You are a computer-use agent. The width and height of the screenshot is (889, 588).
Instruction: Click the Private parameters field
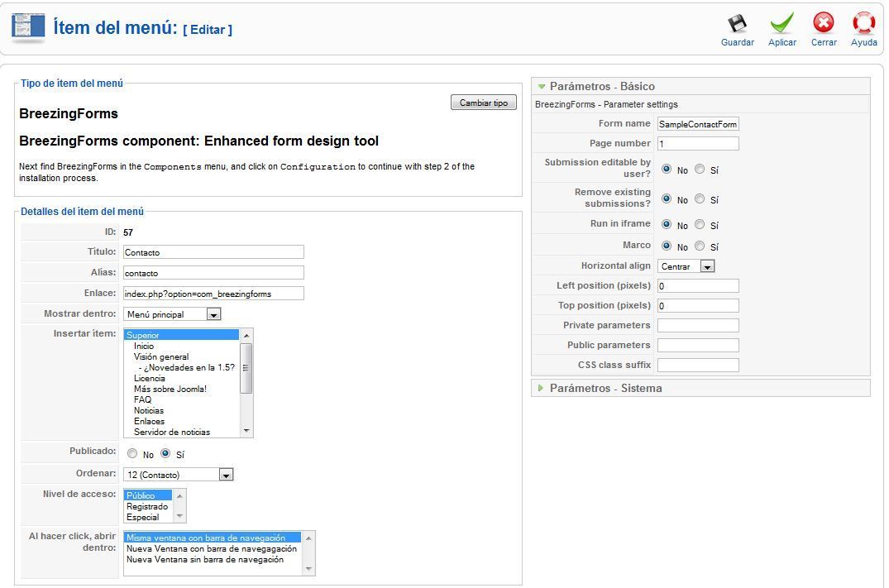[x=698, y=326]
